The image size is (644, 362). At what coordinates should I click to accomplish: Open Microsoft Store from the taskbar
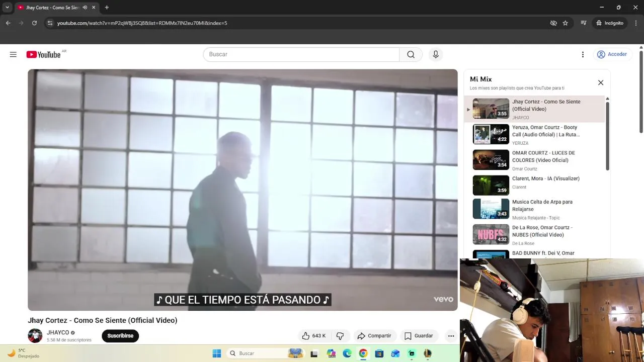coord(379,353)
